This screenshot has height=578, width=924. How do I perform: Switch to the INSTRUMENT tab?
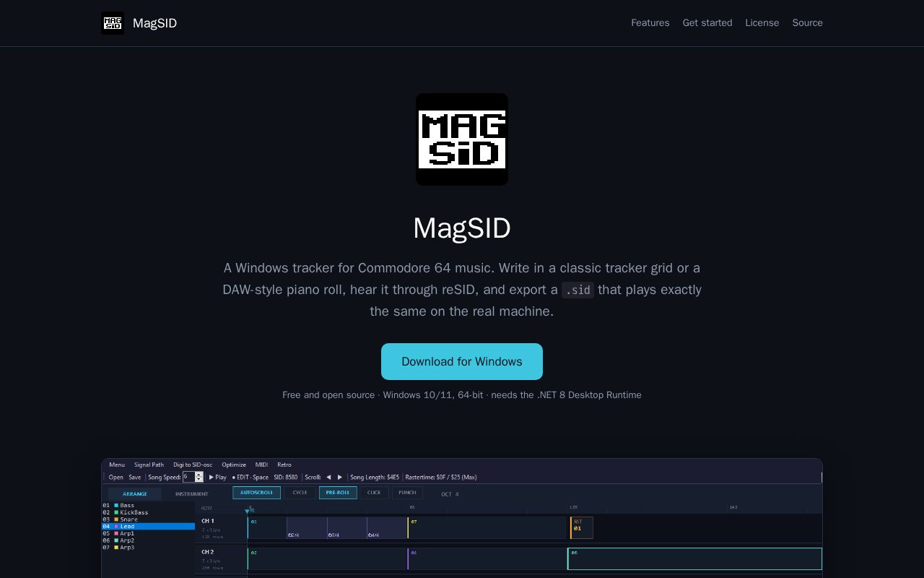click(x=192, y=494)
